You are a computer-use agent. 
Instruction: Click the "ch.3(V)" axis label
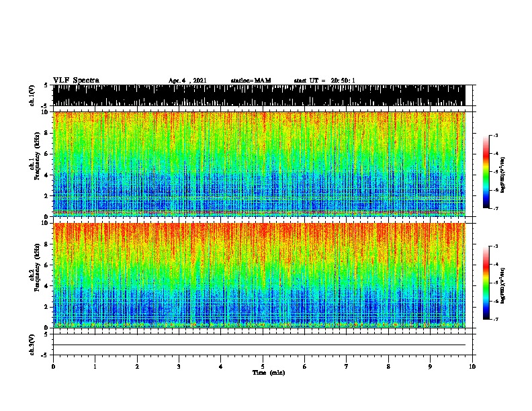pos(32,345)
